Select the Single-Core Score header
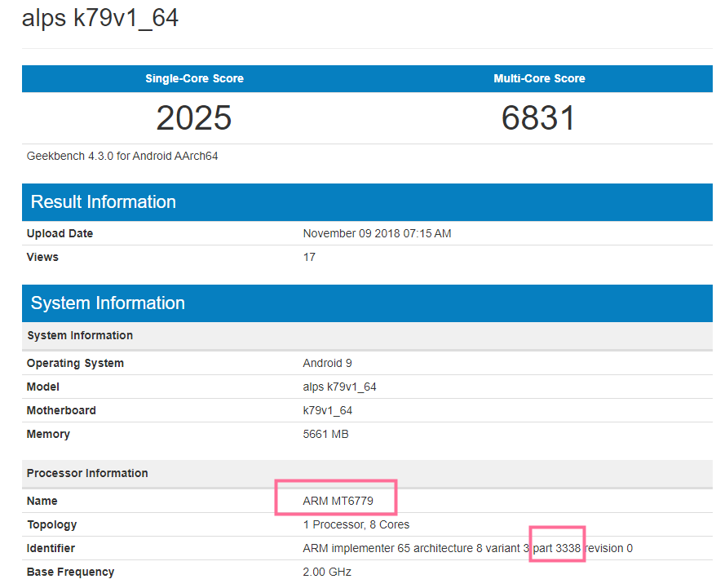The image size is (716, 588). 194,79
